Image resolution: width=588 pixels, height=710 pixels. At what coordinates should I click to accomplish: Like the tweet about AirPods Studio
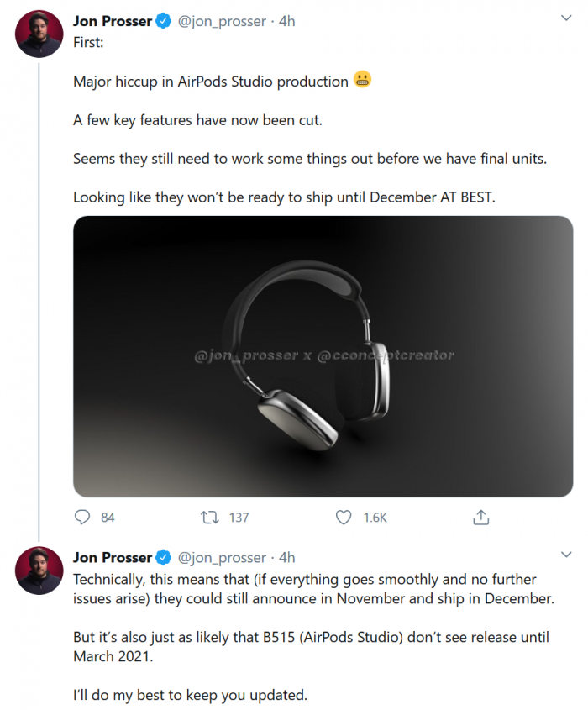pos(344,518)
